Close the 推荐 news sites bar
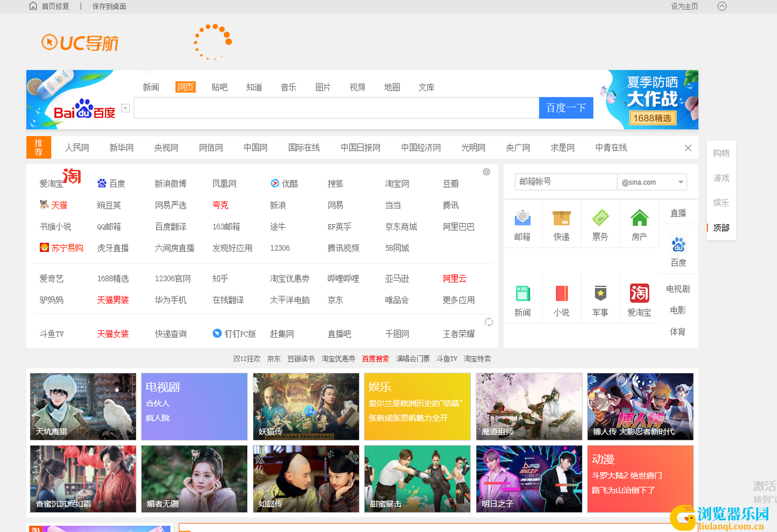 688,148
